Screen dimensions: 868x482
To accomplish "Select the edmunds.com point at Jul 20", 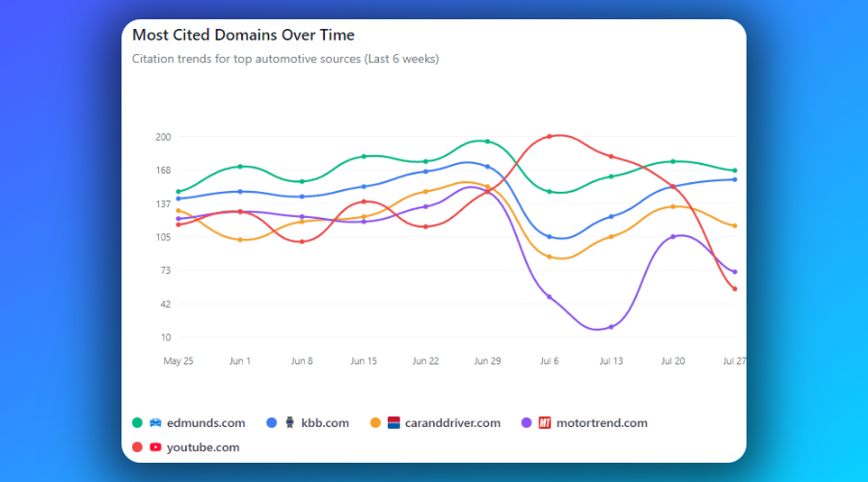I will tap(673, 162).
